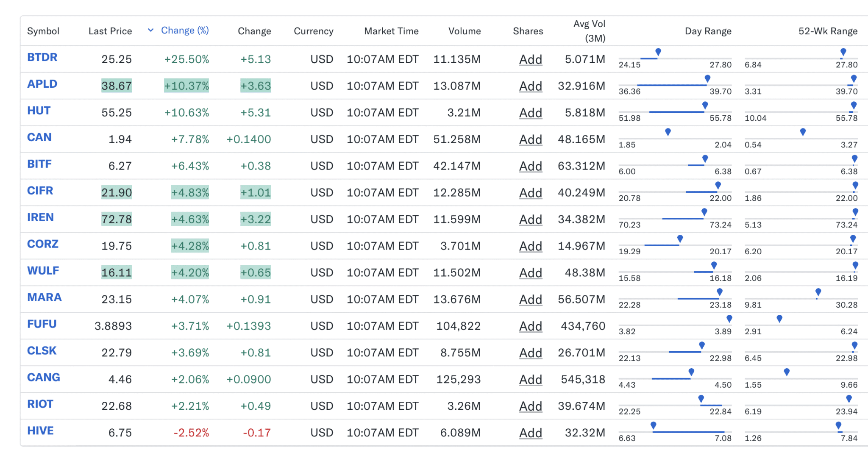This screenshot has width=868, height=464.
Task: Click BTDR day range price marker
Action: pyautogui.click(x=658, y=52)
